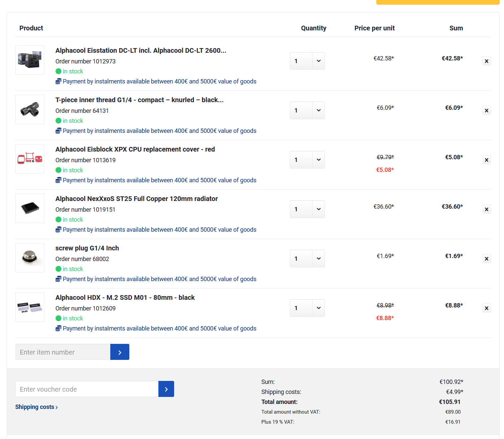Open Alphacool HDX M.2 SSD M01 title
Image resolution: width=504 pixels, height=439 pixels.
(x=125, y=297)
